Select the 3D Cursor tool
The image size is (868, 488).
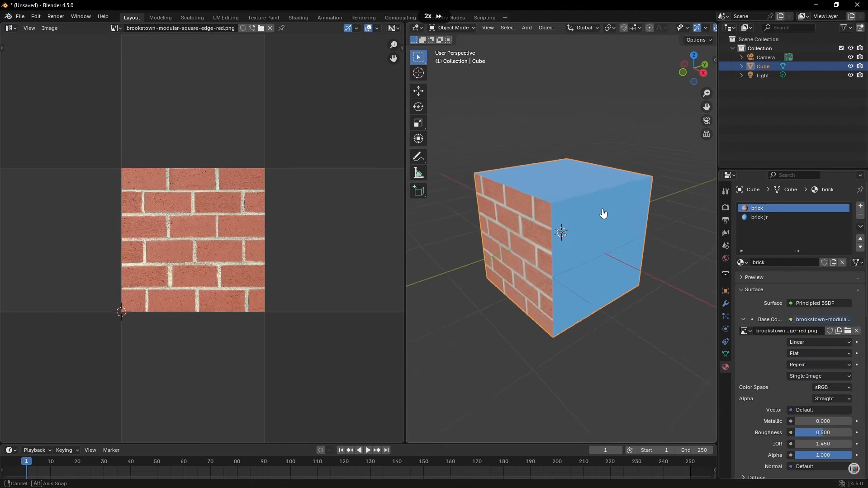tap(418, 73)
